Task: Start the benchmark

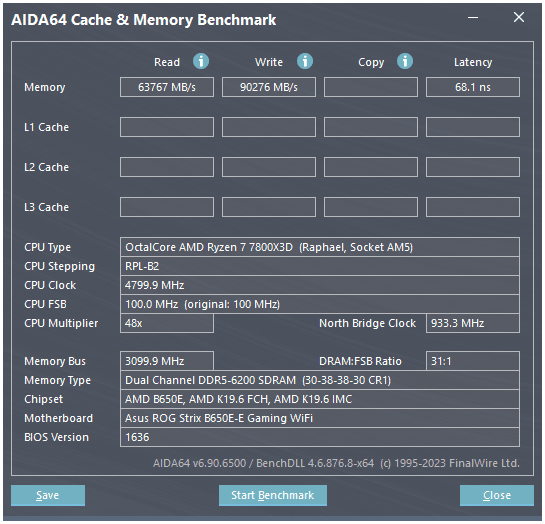Action: pos(273,495)
